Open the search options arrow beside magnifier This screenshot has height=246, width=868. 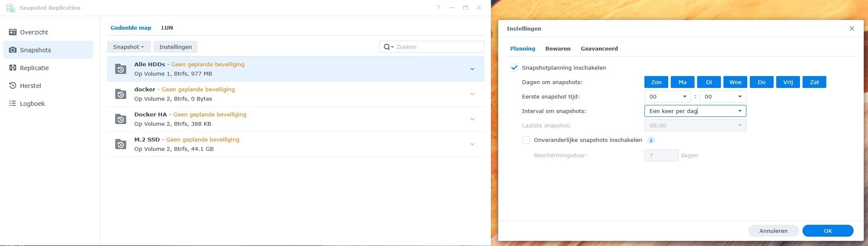click(x=392, y=47)
